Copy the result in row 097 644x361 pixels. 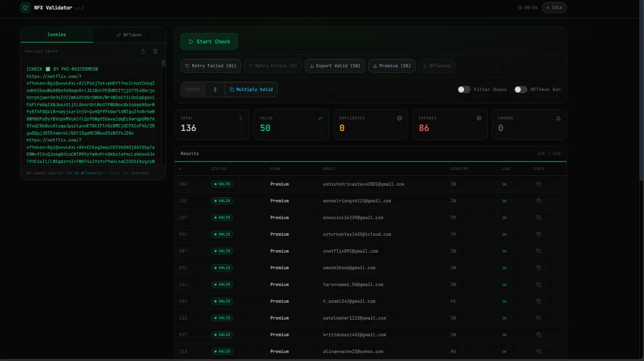539,335
